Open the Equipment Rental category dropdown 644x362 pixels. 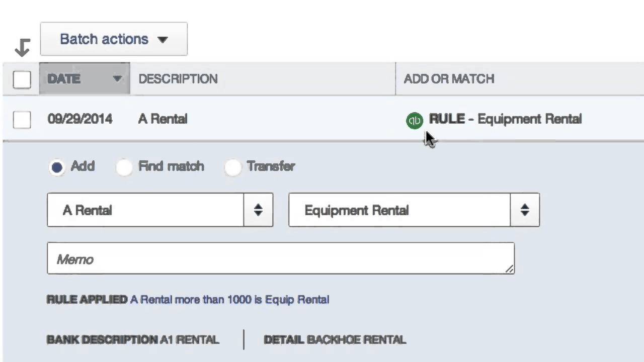click(525, 210)
